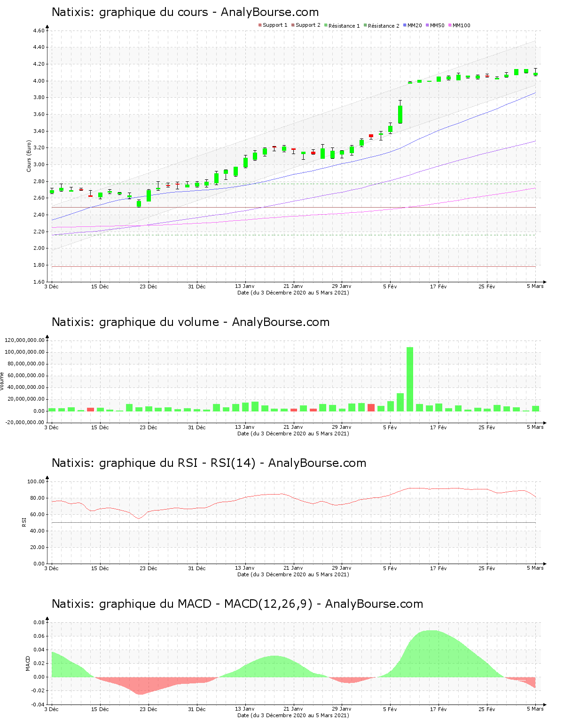Click the '13 Janv' date under volume chart

(245, 427)
